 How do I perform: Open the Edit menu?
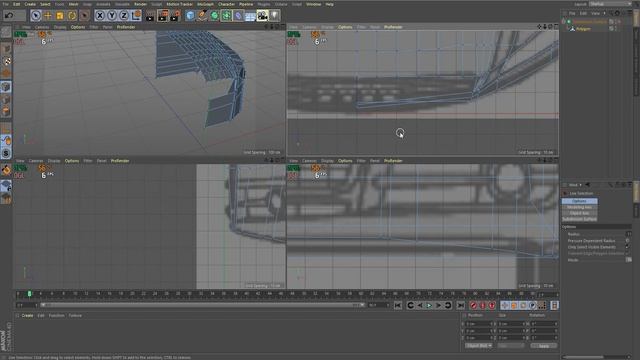(x=16, y=4)
